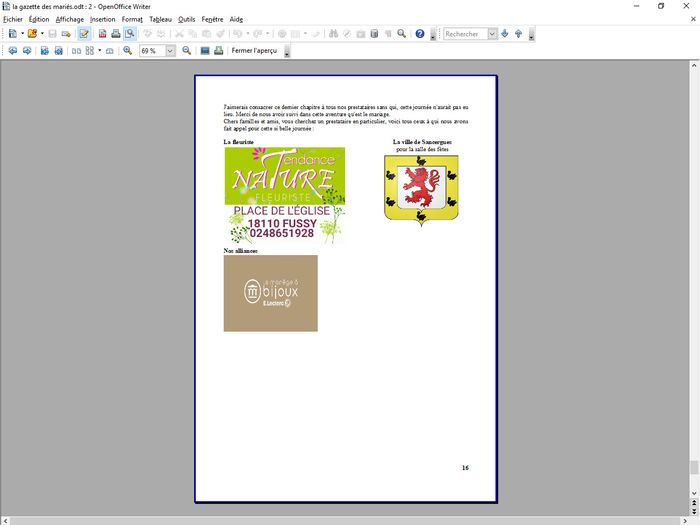The image size is (700, 525).
Task: Open the search toolbar options arrow
Action: (531, 35)
